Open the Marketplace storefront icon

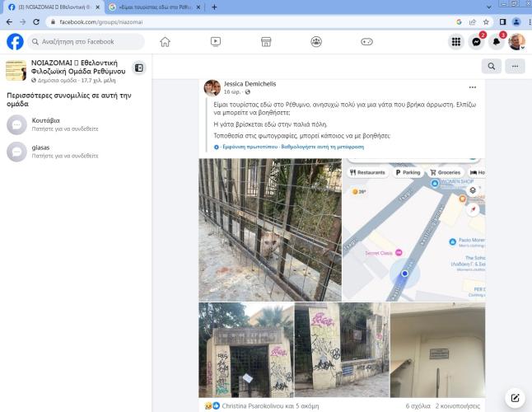coord(266,42)
